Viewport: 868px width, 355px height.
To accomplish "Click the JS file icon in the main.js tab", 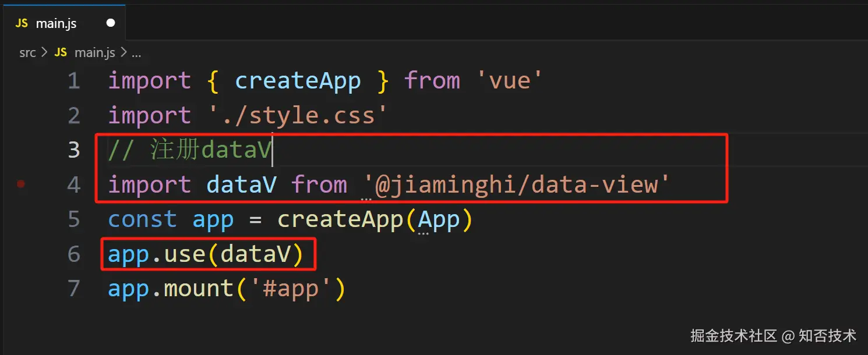I will [x=22, y=23].
